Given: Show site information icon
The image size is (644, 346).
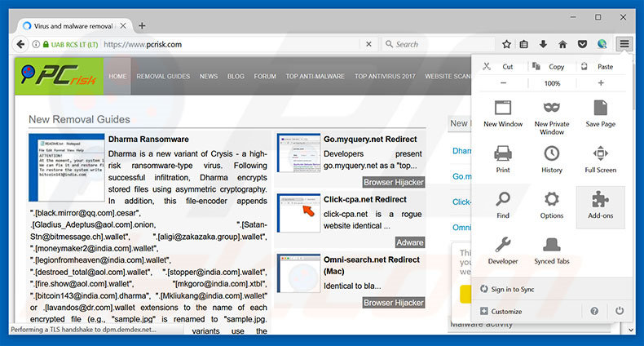Looking at the screenshot, I should coord(36,44).
